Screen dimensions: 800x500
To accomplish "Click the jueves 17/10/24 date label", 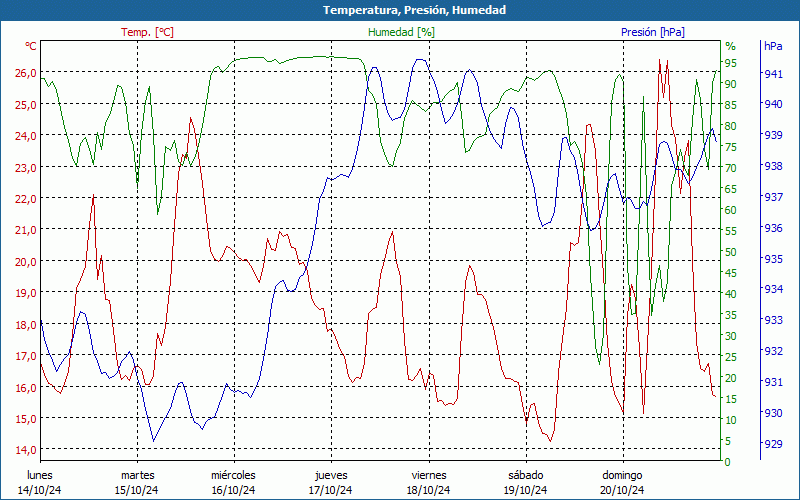I will pos(331,483).
